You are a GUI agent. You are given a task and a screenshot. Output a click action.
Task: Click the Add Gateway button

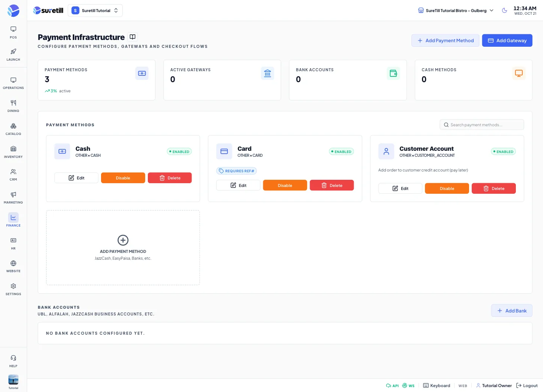pos(507,40)
